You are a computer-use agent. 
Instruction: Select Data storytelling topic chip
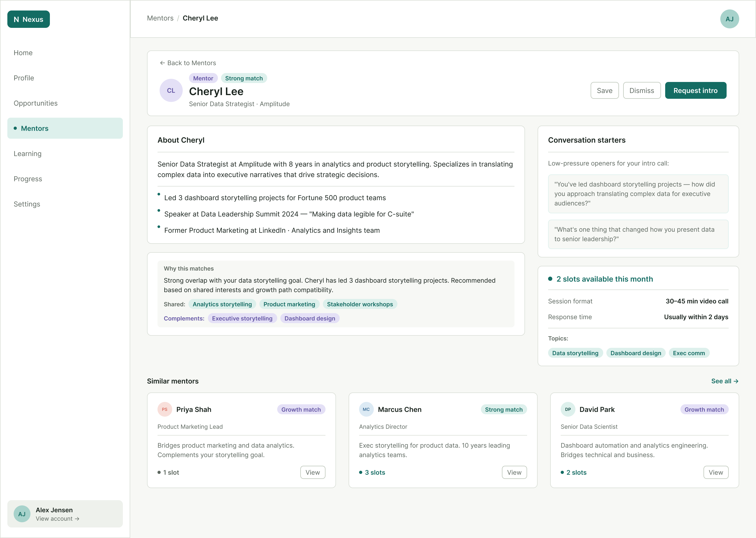(575, 353)
